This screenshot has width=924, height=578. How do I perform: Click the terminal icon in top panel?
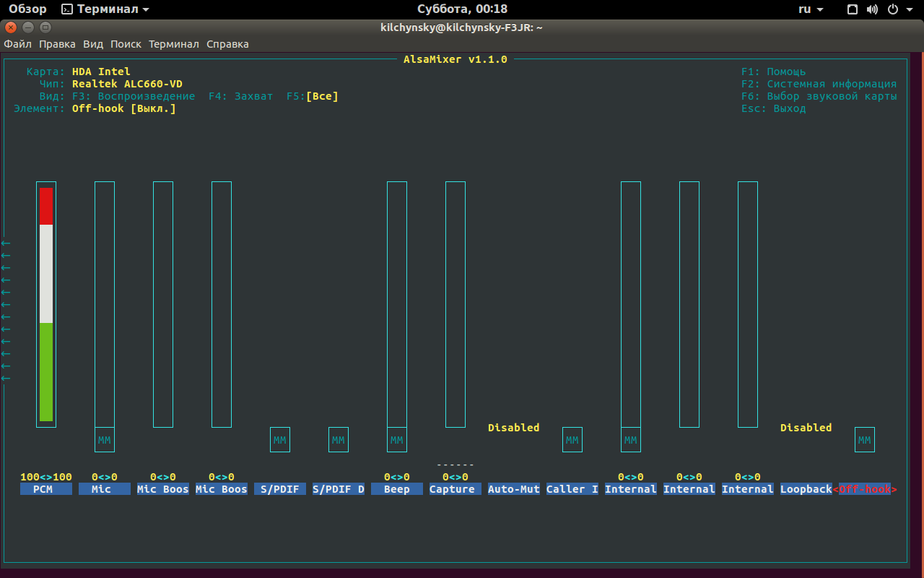click(x=67, y=9)
